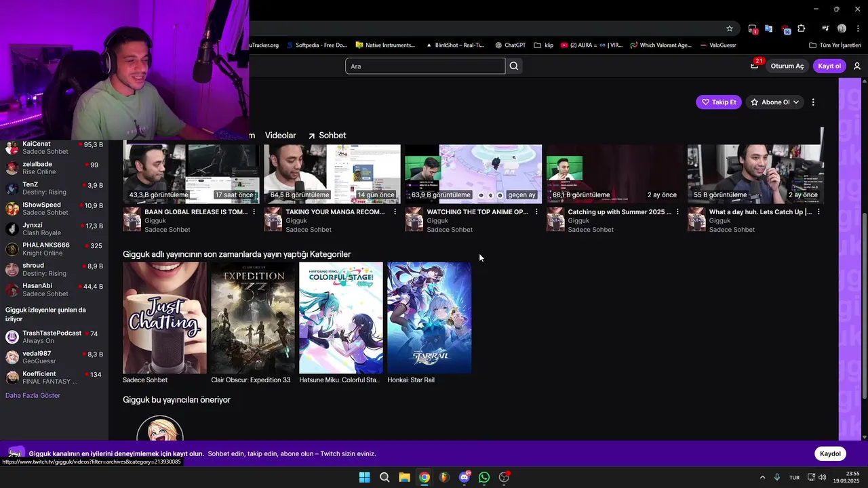Open BAAN GLOBAL RELEASE video thumbnail
The image size is (868, 488).
[x=191, y=174]
